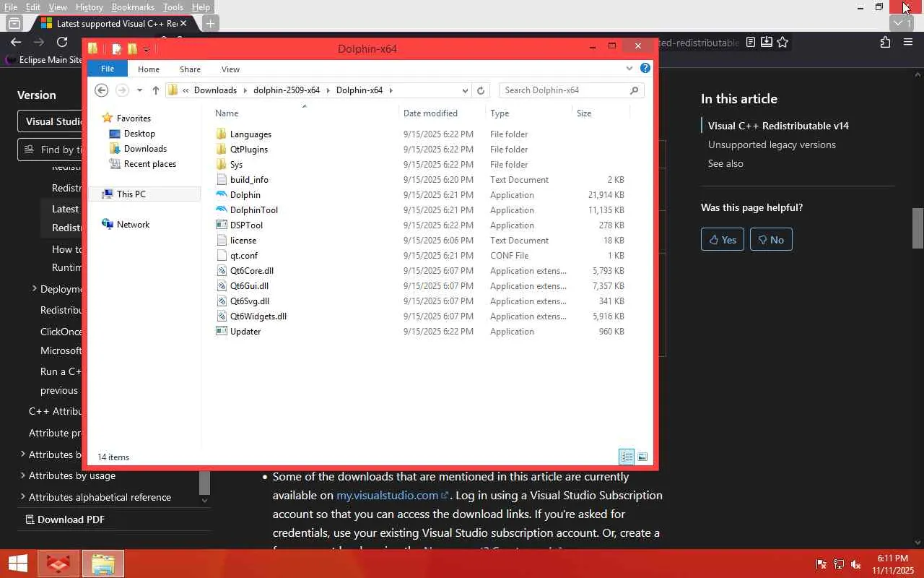This screenshot has height=578, width=924.
Task: Sort files by Size column header
Action: pyautogui.click(x=584, y=113)
